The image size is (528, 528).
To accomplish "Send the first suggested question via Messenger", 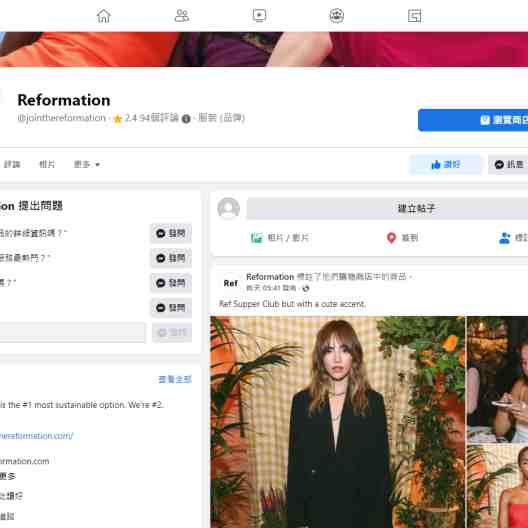I will 171,233.
